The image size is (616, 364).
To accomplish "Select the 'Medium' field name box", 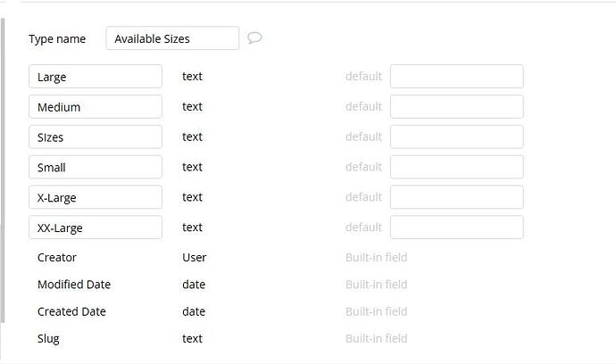I will click(96, 107).
